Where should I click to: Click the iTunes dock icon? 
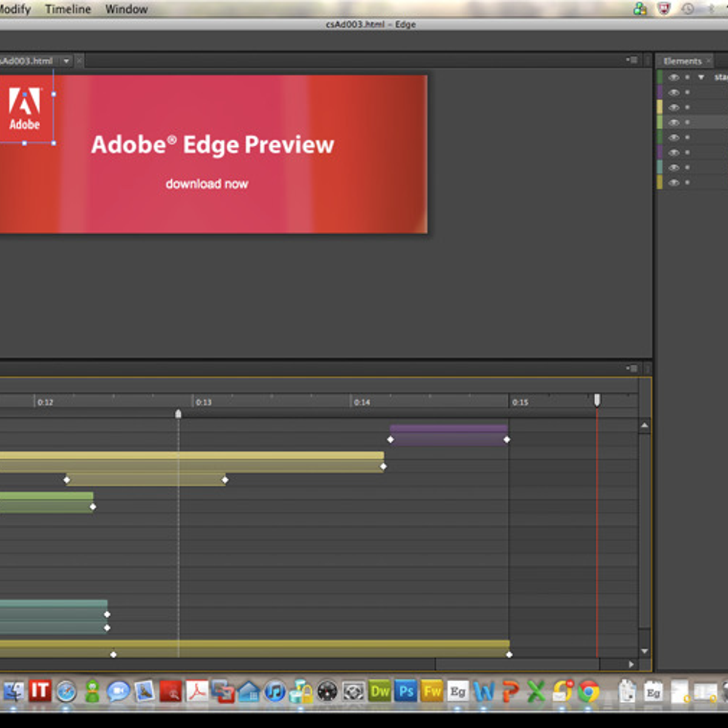click(275, 692)
